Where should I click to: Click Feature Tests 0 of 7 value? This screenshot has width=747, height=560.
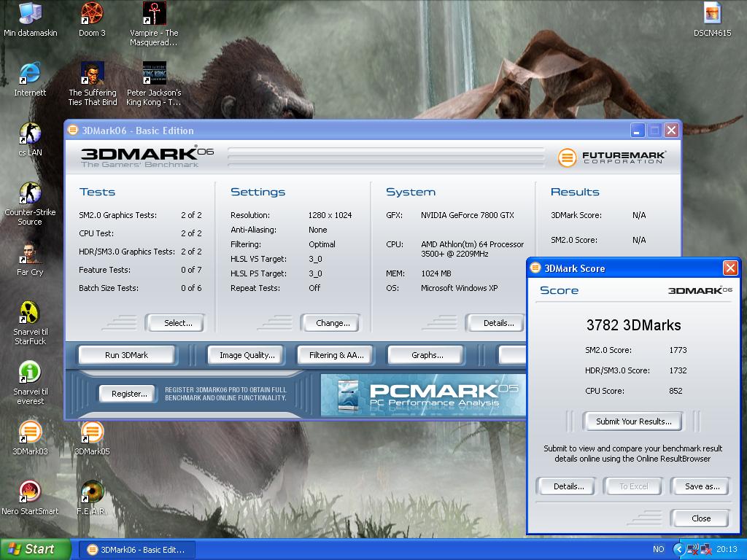click(191, 270)
